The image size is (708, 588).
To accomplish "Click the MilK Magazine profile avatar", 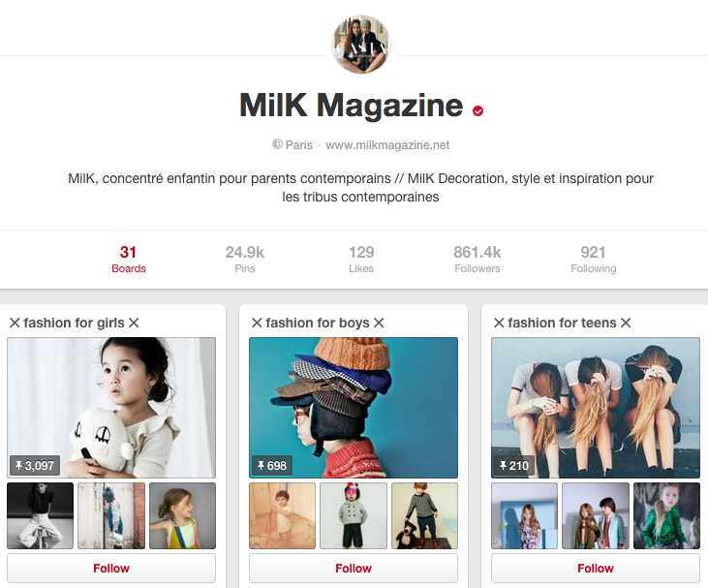I will 361,44.
